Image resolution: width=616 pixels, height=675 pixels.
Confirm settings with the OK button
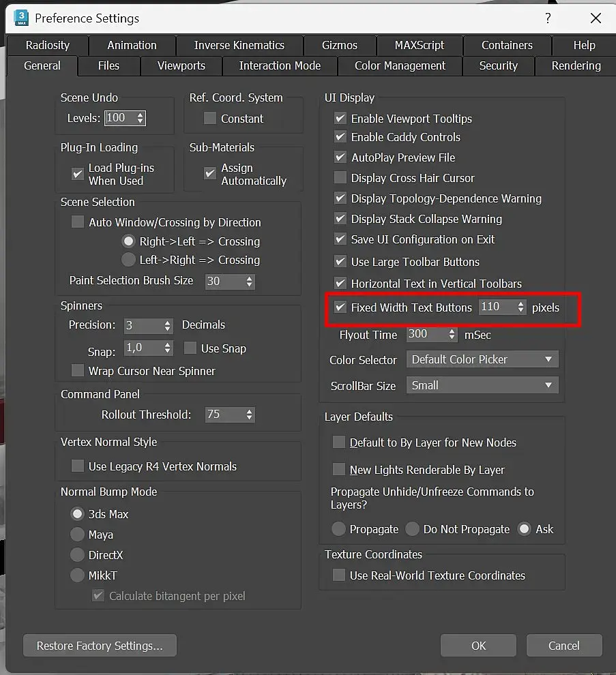[x=478, y=645]
